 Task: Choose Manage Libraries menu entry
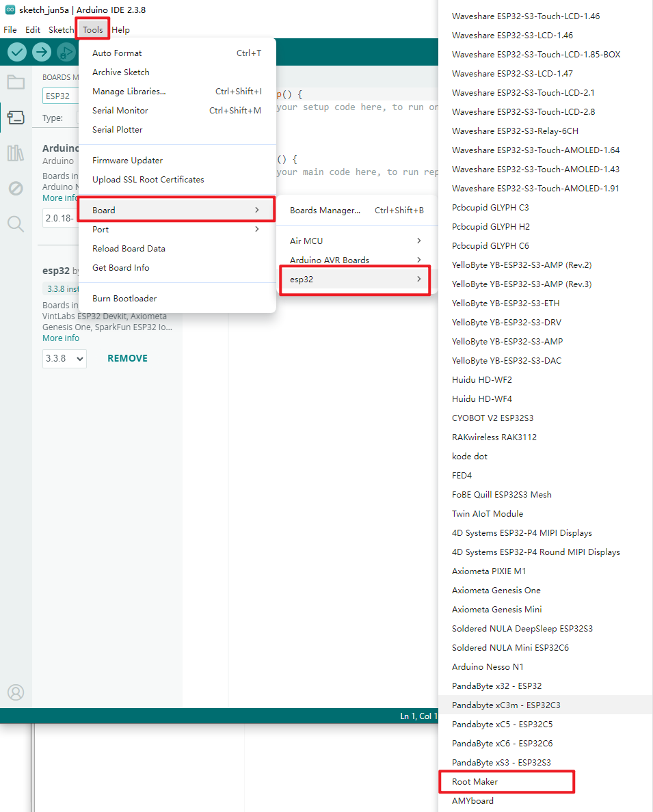coord(176,91)
